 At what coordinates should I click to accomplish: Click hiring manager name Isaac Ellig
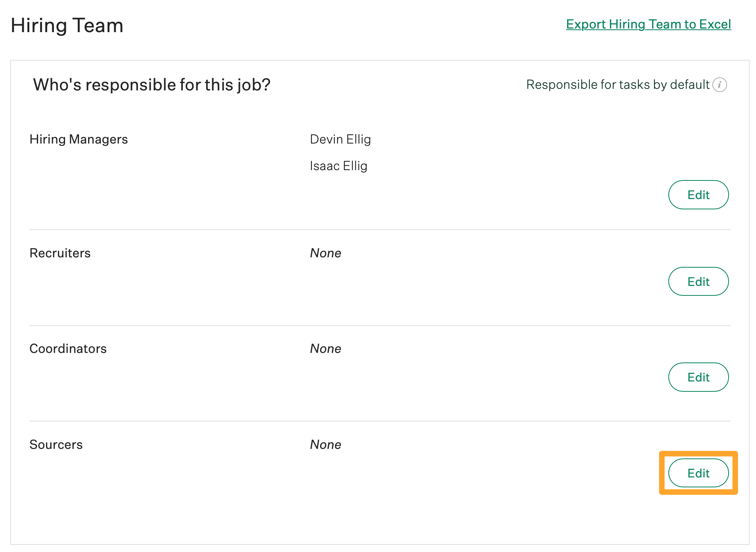click(338, 166)
